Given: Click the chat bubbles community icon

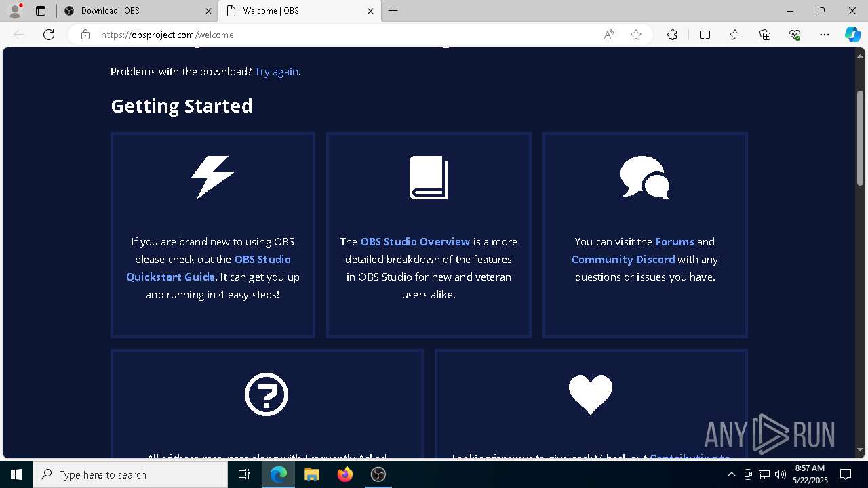Looking at the screenshot, I should click(645, 178).
